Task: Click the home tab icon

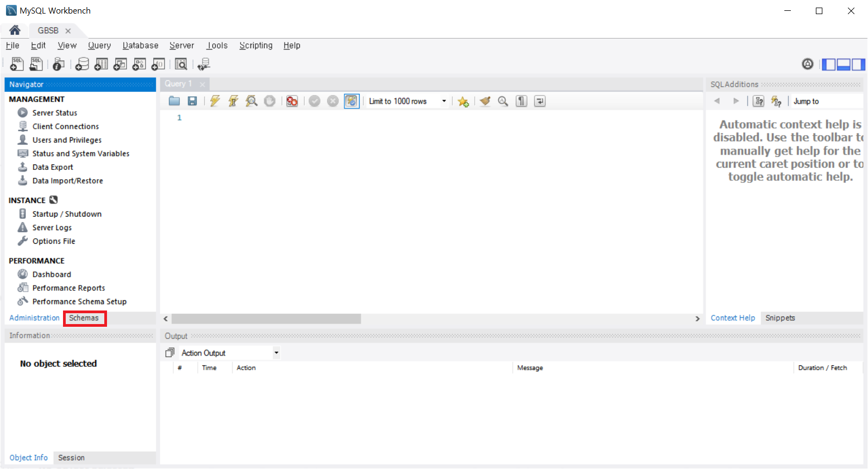Action: click(x=15, y=30)
